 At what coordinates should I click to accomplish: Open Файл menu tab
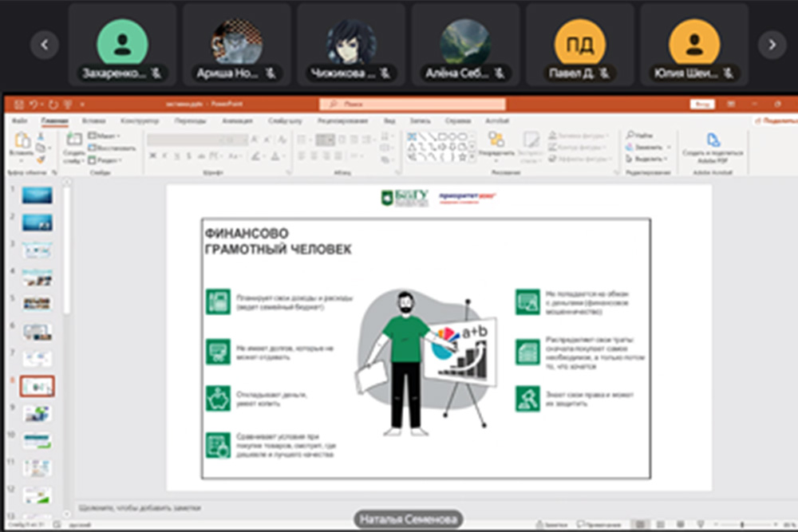coord(19,120)
